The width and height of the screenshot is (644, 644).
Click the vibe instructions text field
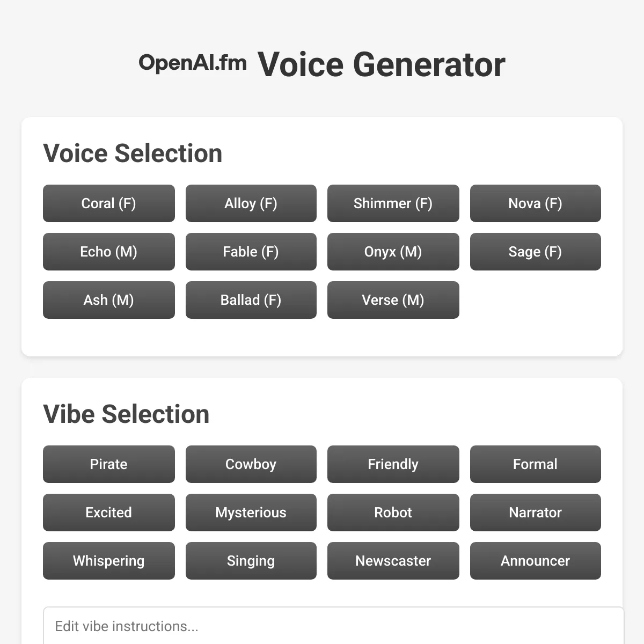tap(322, 626)
